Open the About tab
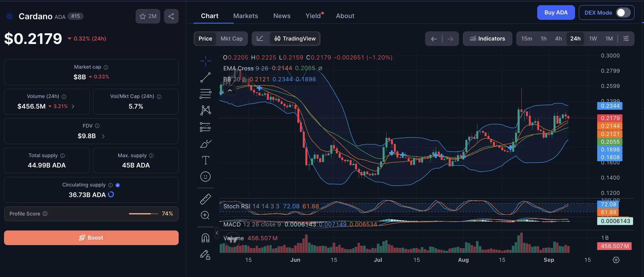644x277 pixels. click(x=345, y=16)
